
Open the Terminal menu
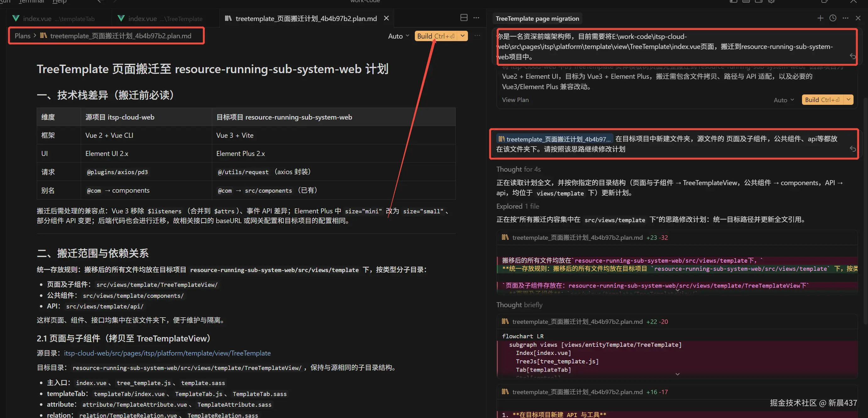tap(31, 2)
